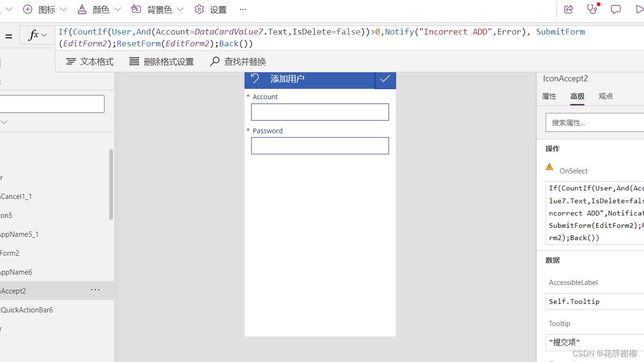Click 文本格式 format text button

click(x=90, y=61)
